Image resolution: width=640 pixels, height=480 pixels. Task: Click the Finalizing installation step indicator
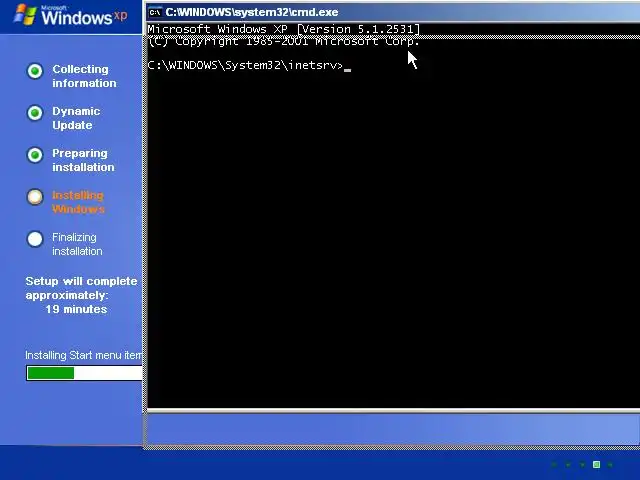(x=35, y=239)
